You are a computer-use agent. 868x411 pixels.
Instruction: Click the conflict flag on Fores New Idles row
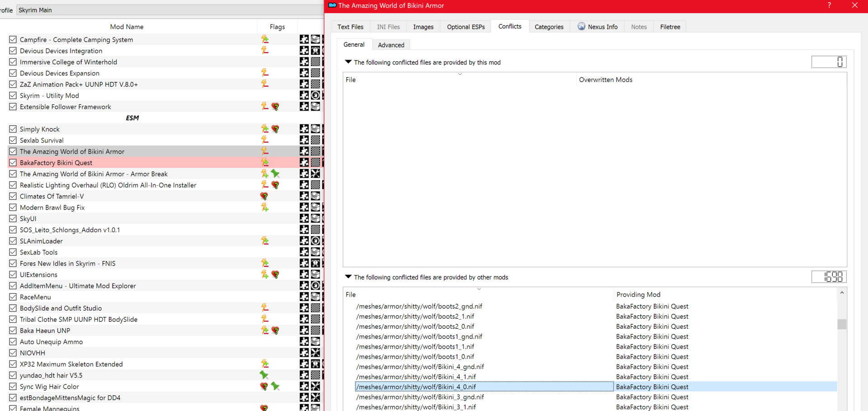pyautogui.click(x=265, y=263)
